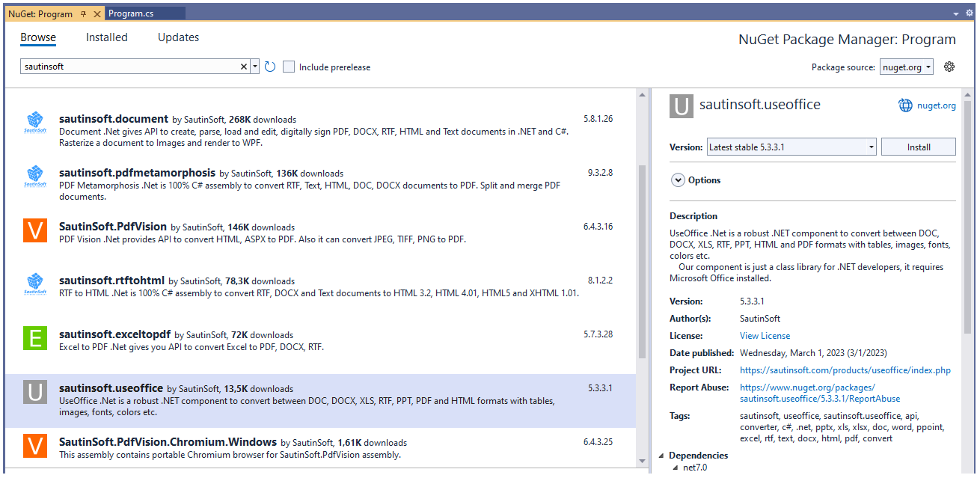The width and height of the screenshot is (980, 478).
Task: Select the sautinsoft.document package icon
Action: pyautogui.click(x=34, y=123)
